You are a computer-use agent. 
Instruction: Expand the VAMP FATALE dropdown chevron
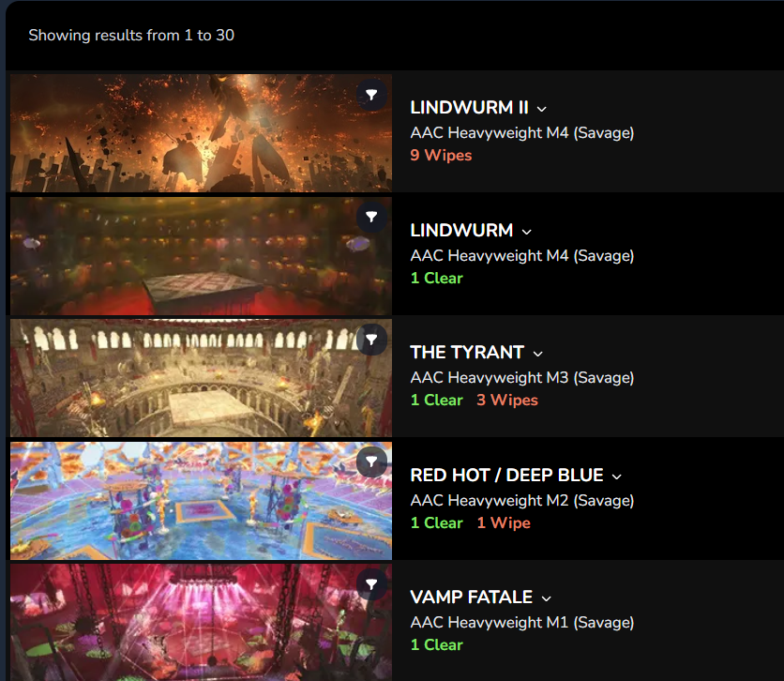click(x=546, y=598)
